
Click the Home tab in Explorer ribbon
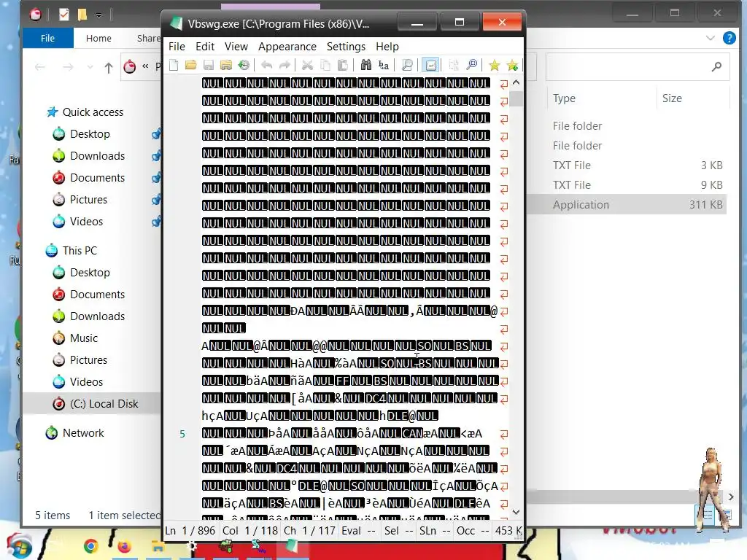point(98,38)
